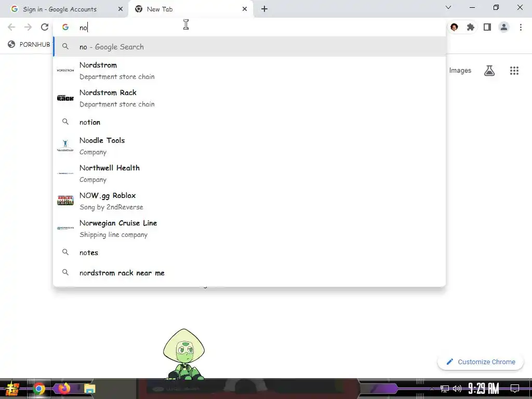The width and height of the screenshot is (532, 399).
Task: Click the Google G icon in address bar
Action: (x=65, y=27)
